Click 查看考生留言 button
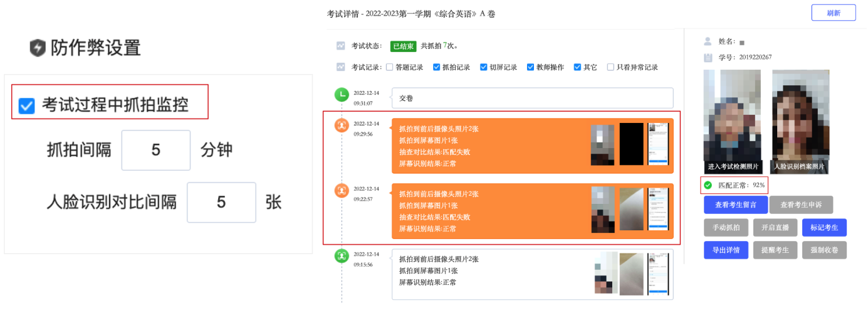This screenshot has height=310, width=868. point(732,205)
